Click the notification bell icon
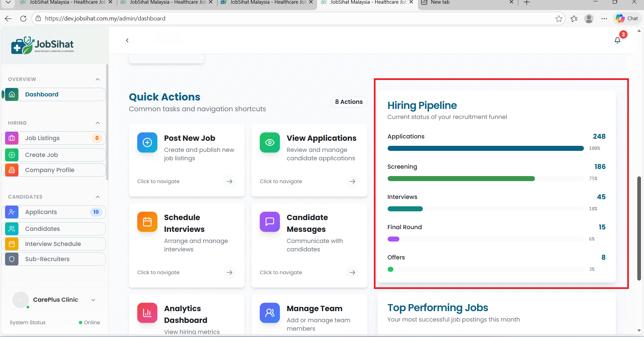This screenshot has height=337, width=644. pyautogui.click(x=617, y=40)
